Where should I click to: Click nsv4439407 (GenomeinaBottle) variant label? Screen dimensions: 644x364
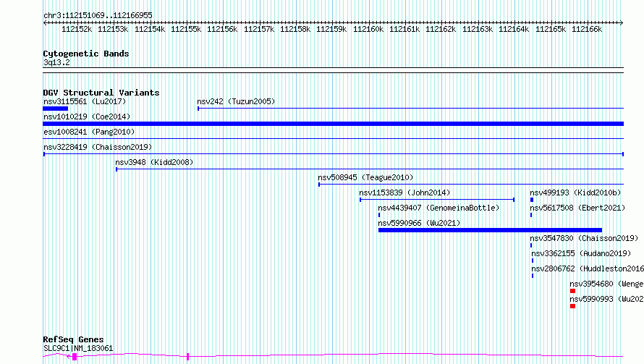(438, 208)
